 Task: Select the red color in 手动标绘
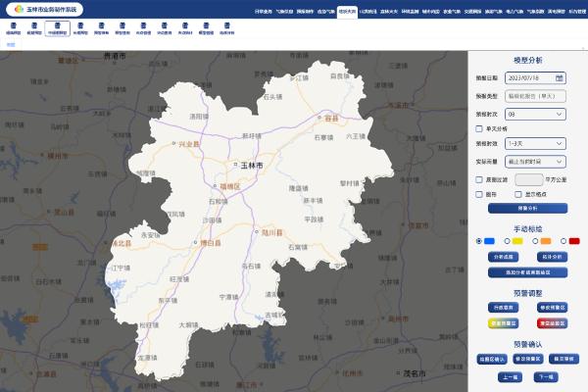click(574, 240)
